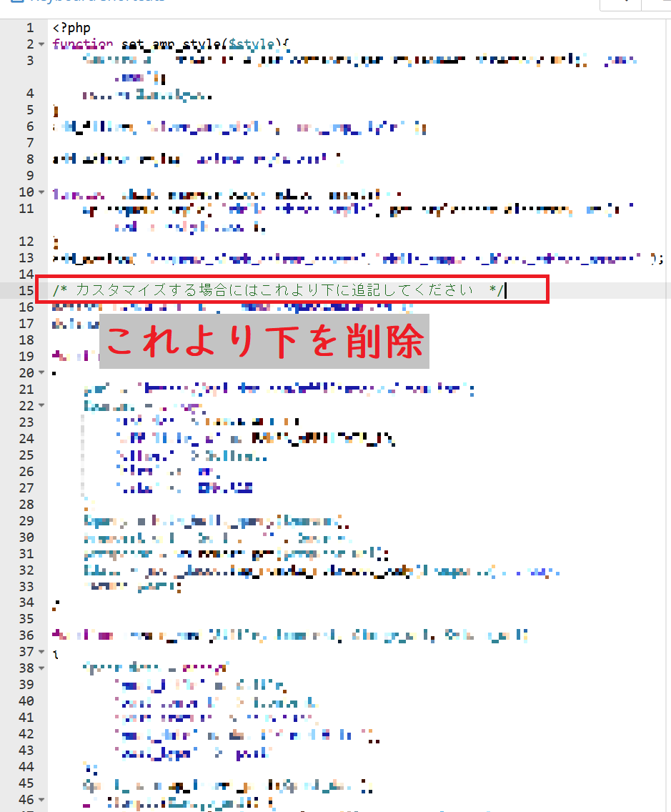Click line number 28 in the gutter
Viewport: 671px width, 812px height.
pyautogui.click(x=26, y=505)
